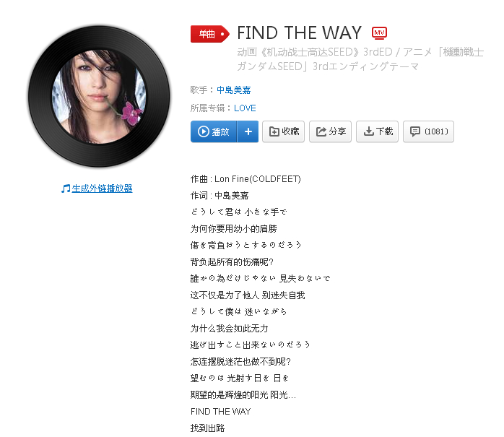Add song to playlist using plus button
The height and width of the screenshot is (437, 504).
click(x=248, y=131)
